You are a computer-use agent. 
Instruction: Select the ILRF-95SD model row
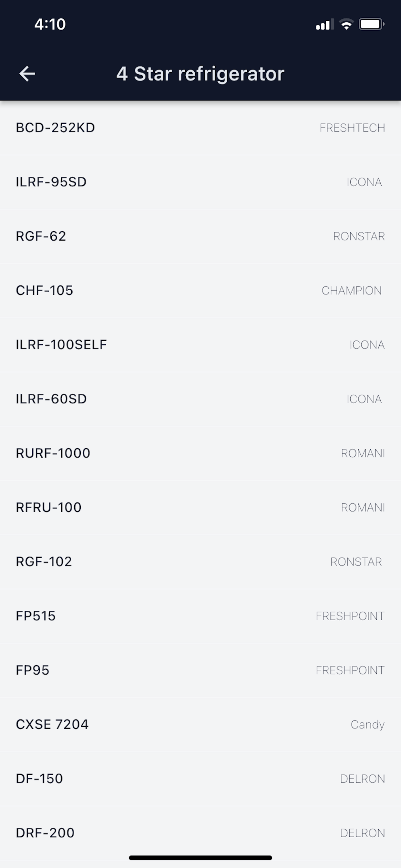click(200, 182)
